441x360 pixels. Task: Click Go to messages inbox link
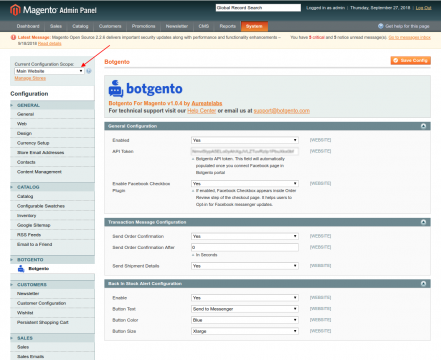pos(410,37)
